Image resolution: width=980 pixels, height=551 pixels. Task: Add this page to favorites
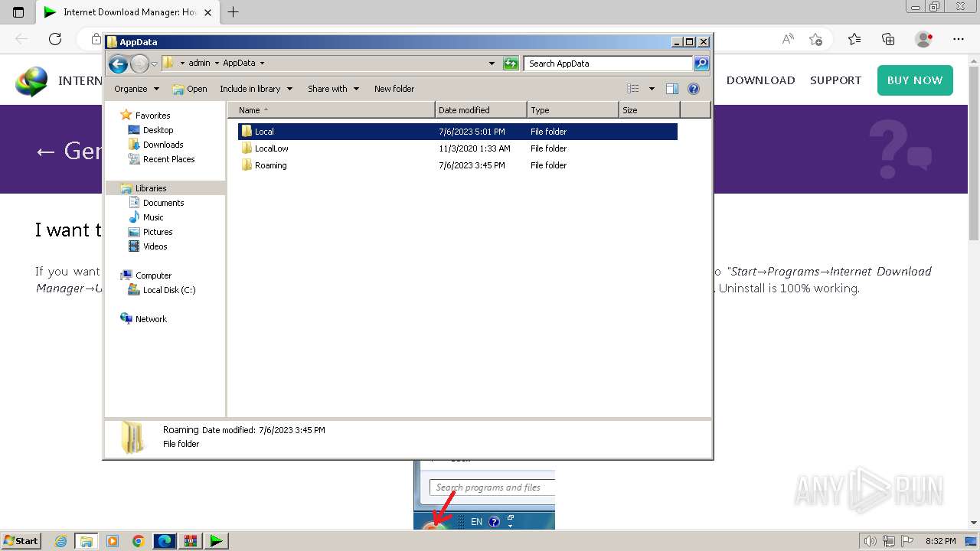(816, 39)
